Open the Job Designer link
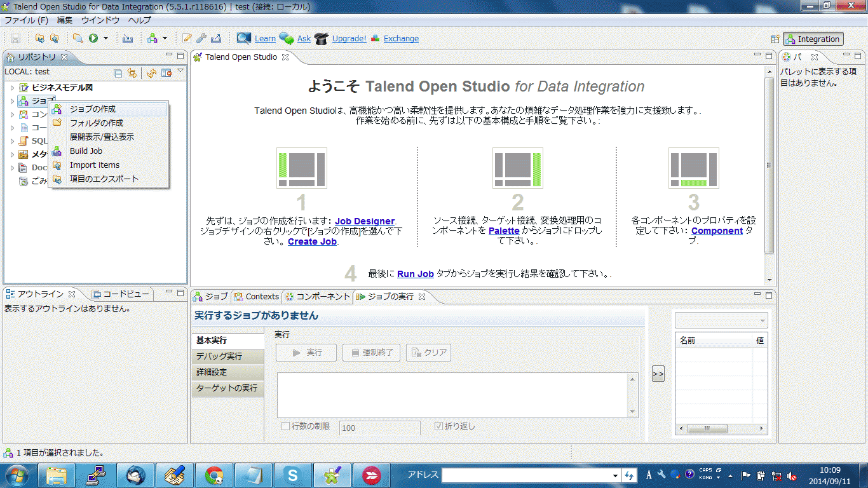This screenshot has height=488, width=868. (x=365, y=221)
